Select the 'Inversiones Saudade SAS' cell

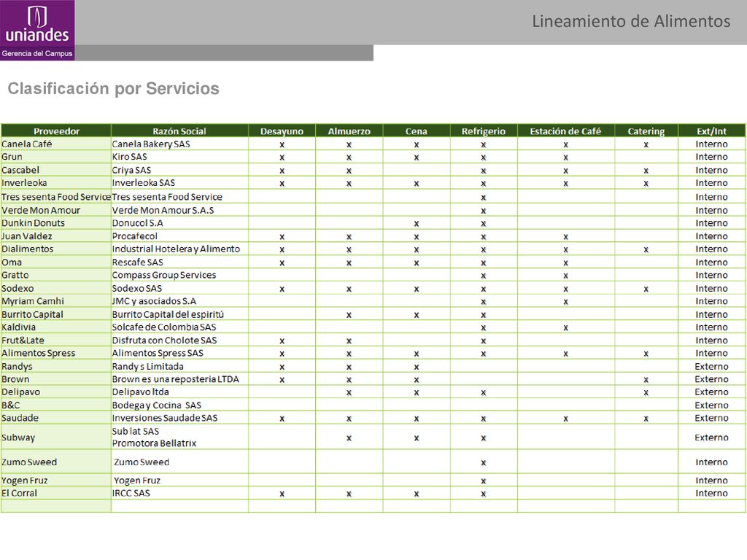[x=179, y=418]
